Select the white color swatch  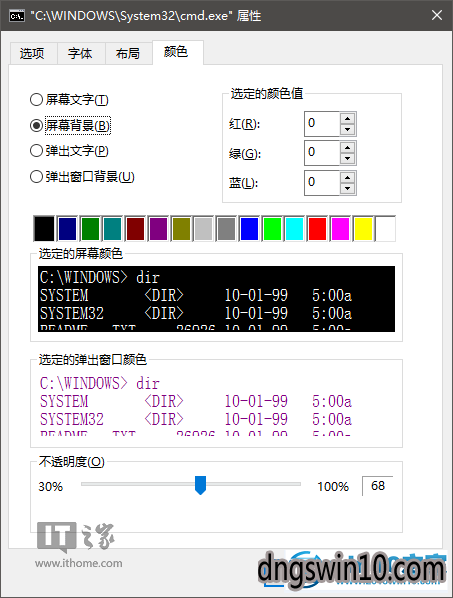point(386,228)
